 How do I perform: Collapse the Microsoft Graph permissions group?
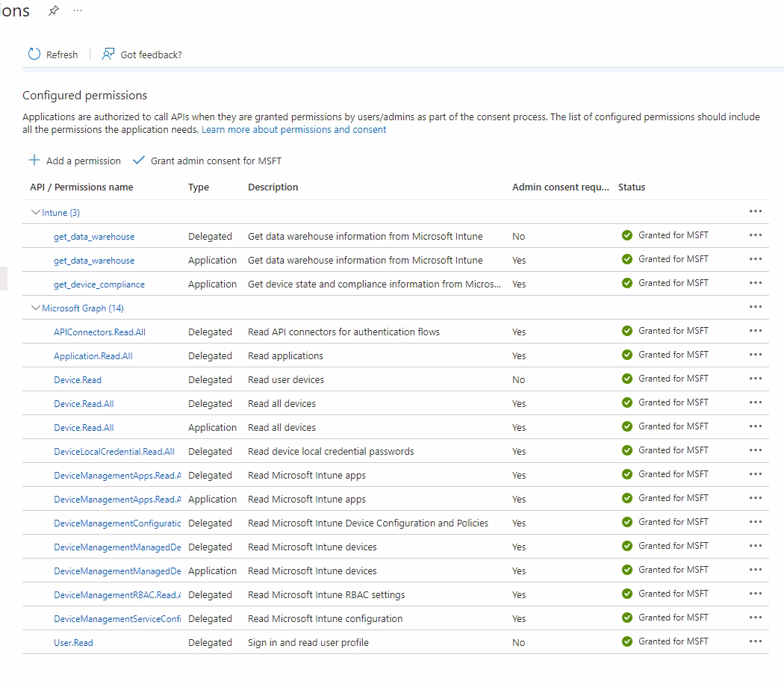(x=36, y=308)
